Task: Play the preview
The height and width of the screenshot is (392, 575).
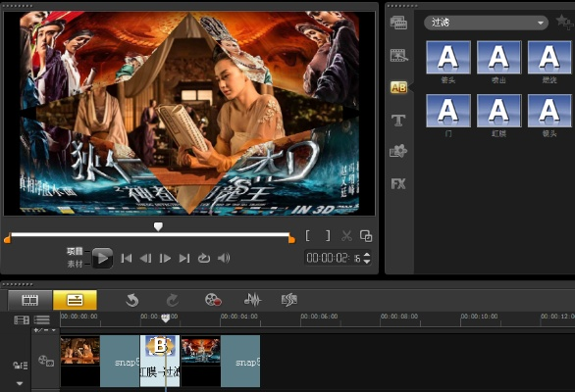Action: pos(102,259)
